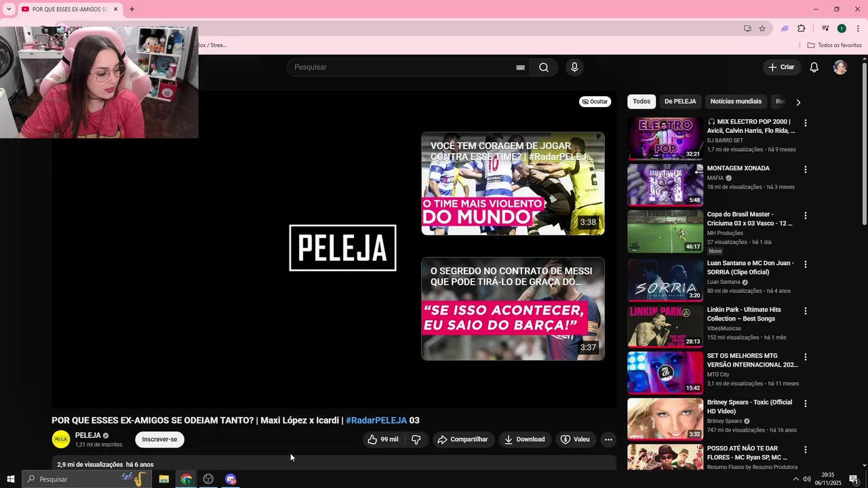Image resolution: width=868 pixels, height=488 pixels.
Task: Open Copa do Brasil Master video title
Action: [x=750, y=219]
